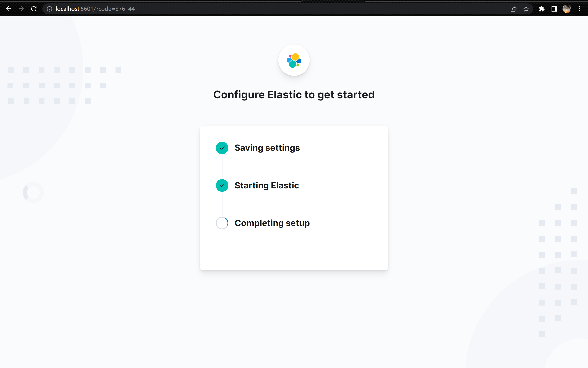Click the forward navigation arrow
The image size is (588, 368).
[x=21, y=9]
